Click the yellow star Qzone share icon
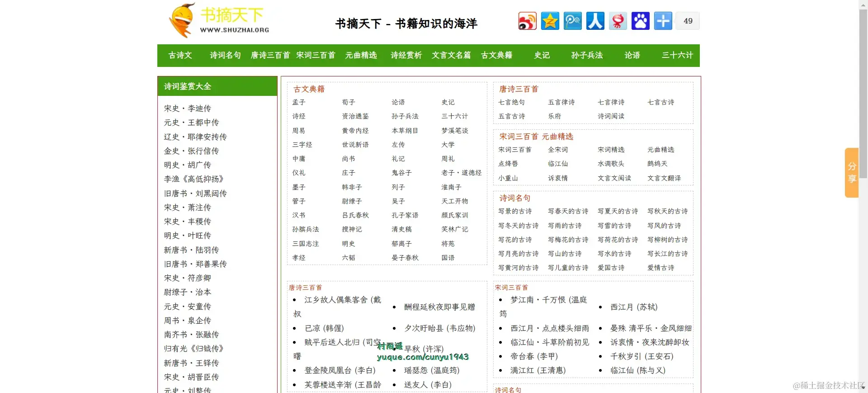Screen dimensions: 868x393 coord(550,21)
